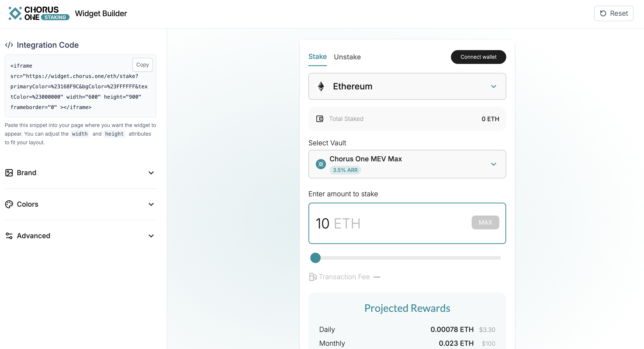Click the Integration Code brackets icon
Image resolution: width=644 pixels, height=349 pixels.
pos(9,45)
